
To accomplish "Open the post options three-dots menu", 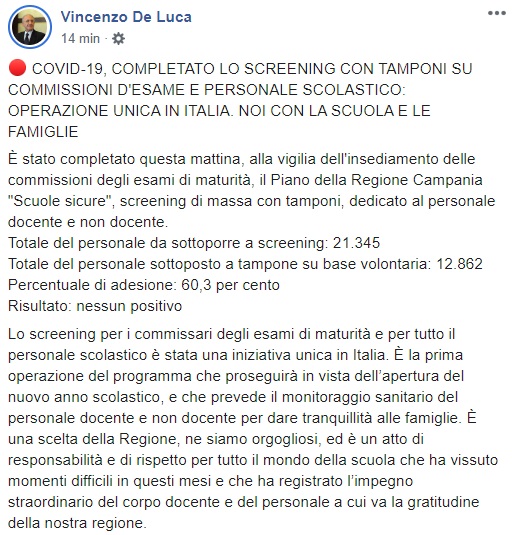I will click(497, 14).
